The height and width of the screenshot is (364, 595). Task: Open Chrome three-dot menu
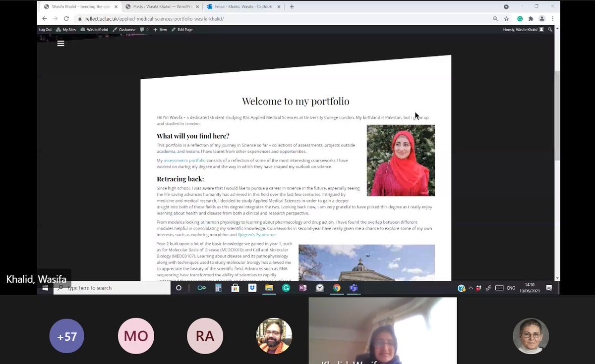point(552,18)
